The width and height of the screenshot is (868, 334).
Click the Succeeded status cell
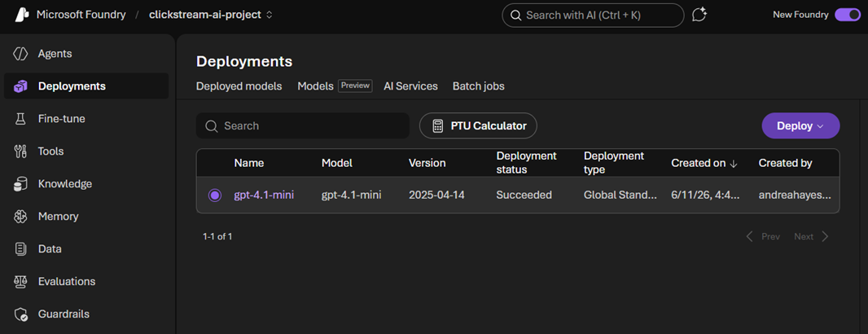(x=524, y=195)
